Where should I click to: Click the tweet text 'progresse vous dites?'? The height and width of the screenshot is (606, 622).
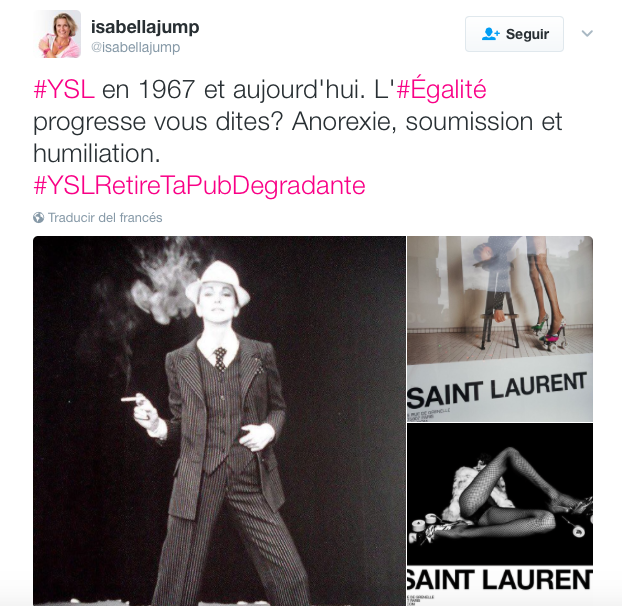point(158,121)
